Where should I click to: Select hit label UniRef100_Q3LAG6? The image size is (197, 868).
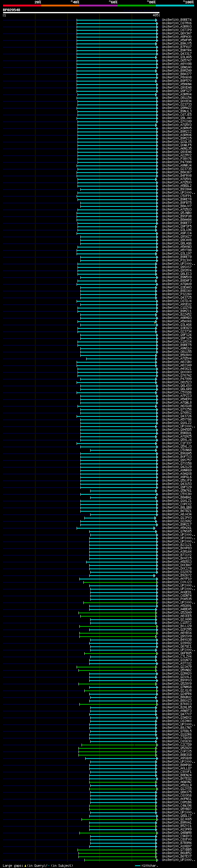177,325
